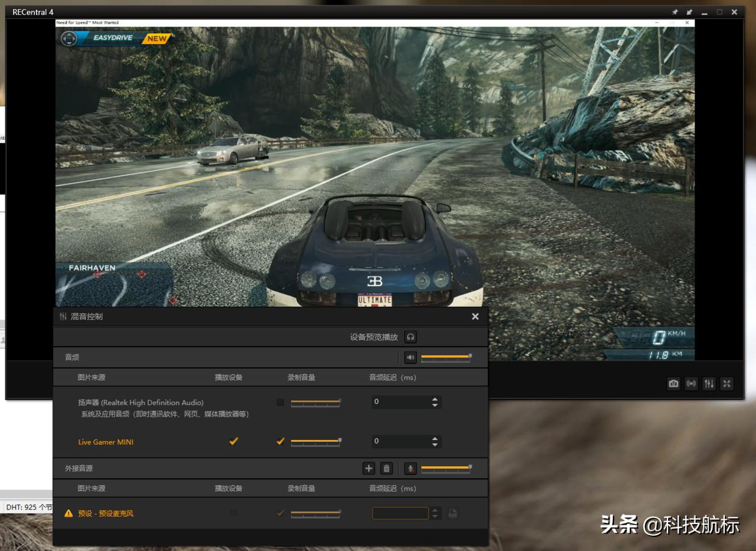Select the Live Gamer MINI source row
Viewport: 756px width, 551px height.
point(105,442)
